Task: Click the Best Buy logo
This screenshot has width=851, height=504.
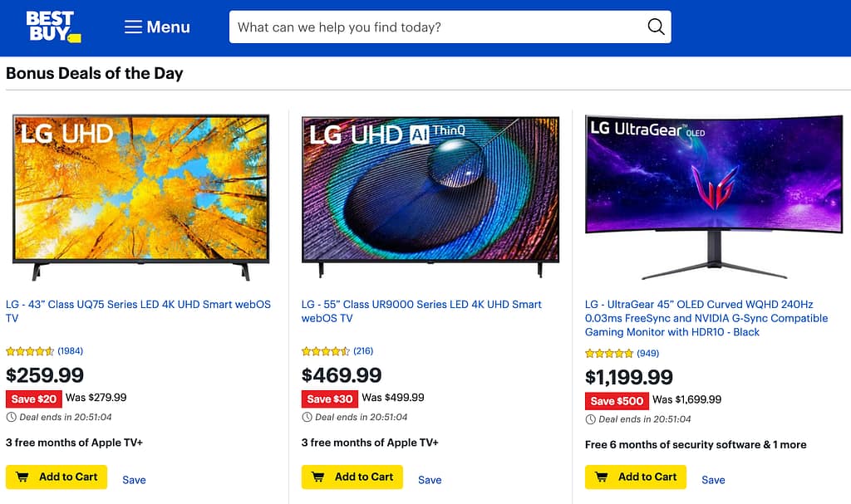Action: (52, 27)
